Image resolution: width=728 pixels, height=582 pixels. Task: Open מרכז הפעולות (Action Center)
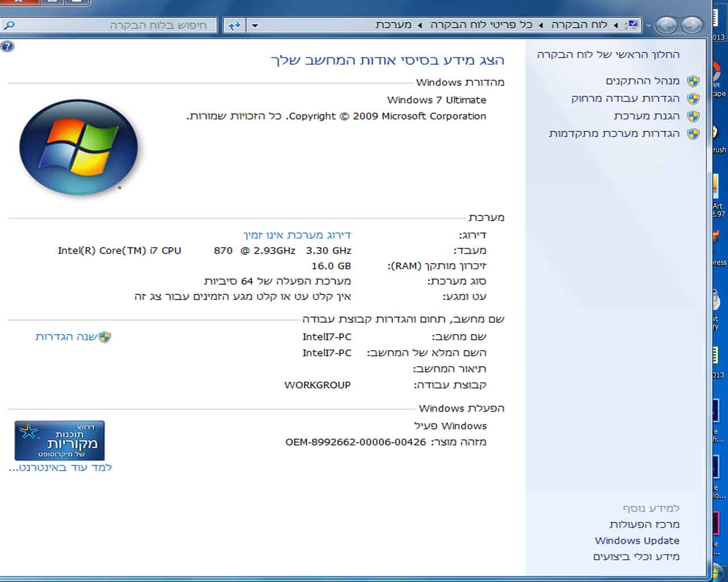tap(644, 525)
